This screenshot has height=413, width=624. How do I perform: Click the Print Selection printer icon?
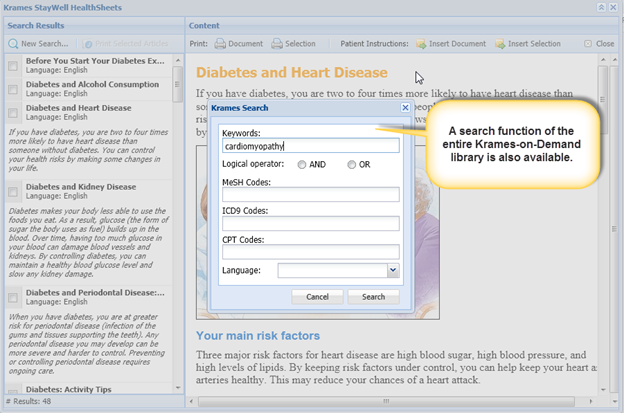277,44
